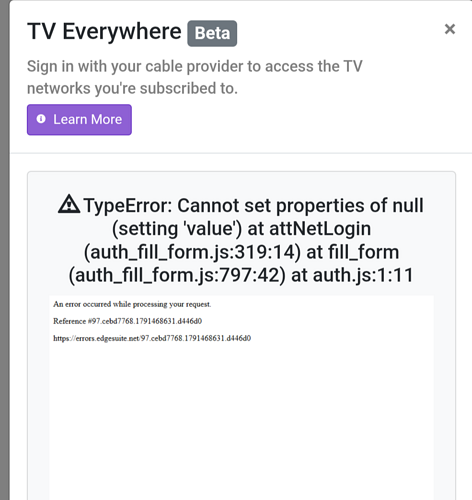Click the Beta badge
This screenshot has height=500, width=472.
point(212,33)
